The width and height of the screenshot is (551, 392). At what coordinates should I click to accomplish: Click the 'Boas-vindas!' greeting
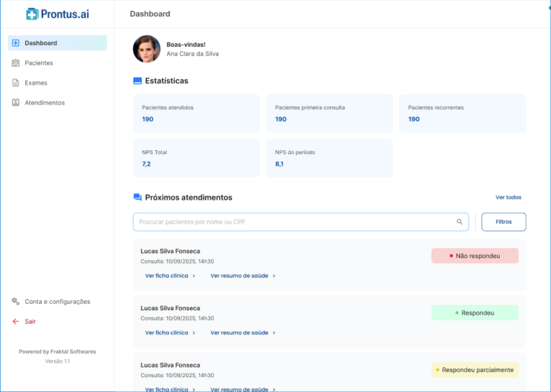186,44
